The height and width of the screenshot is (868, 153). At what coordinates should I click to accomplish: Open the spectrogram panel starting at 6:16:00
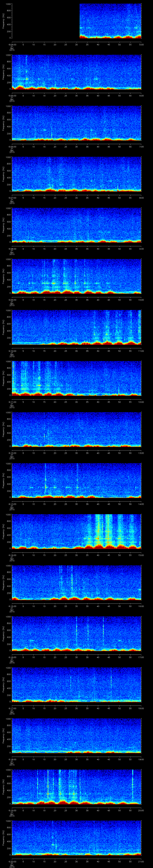pyautogui.click(x=77, y=633)
